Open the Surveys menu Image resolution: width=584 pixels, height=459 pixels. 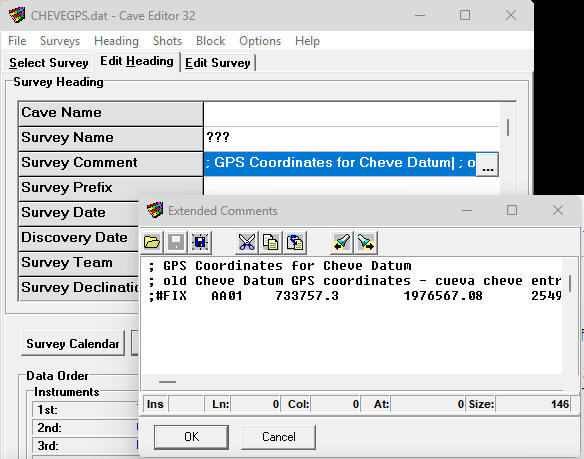click(60, 41)
